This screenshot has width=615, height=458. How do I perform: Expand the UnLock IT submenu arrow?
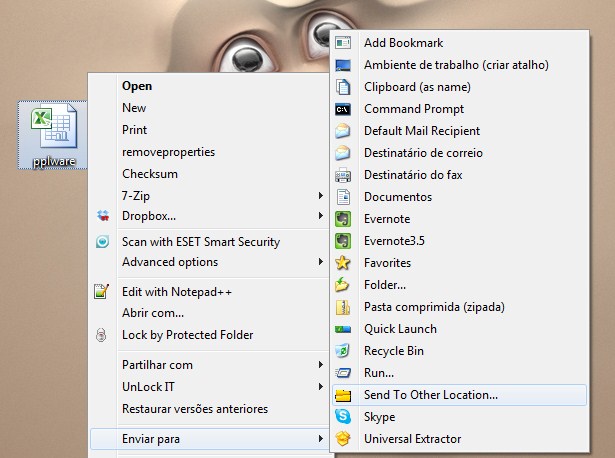[321, 387]
